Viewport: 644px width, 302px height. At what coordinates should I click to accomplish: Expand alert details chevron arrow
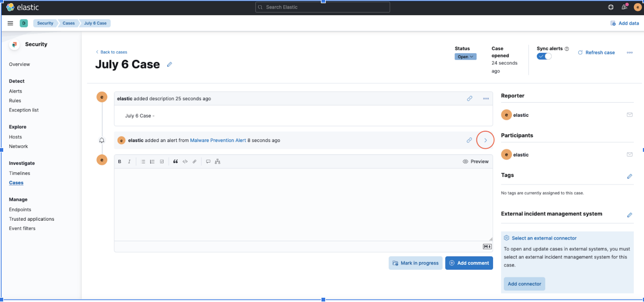coord(485,140)
